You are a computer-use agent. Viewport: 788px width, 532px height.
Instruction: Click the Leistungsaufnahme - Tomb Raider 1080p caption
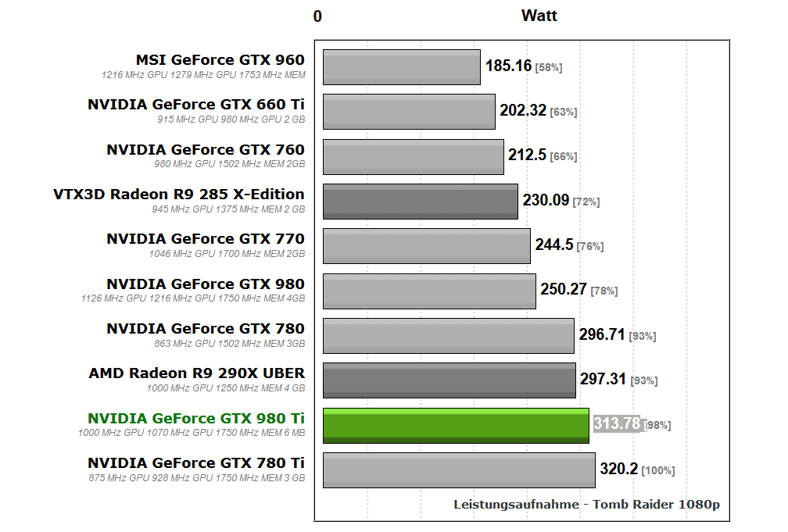(x=586, y=505)
